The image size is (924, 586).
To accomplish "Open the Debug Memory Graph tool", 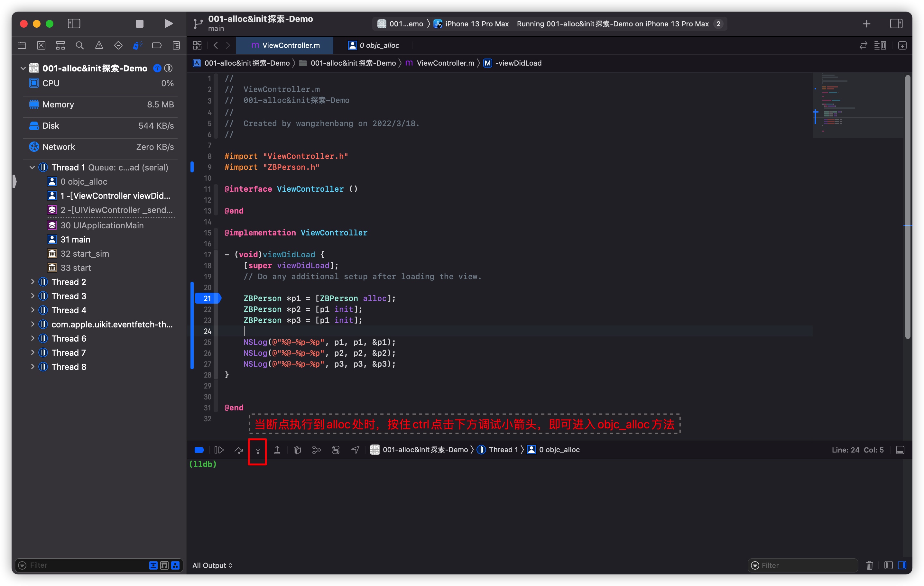I will (x=316, y=450).
